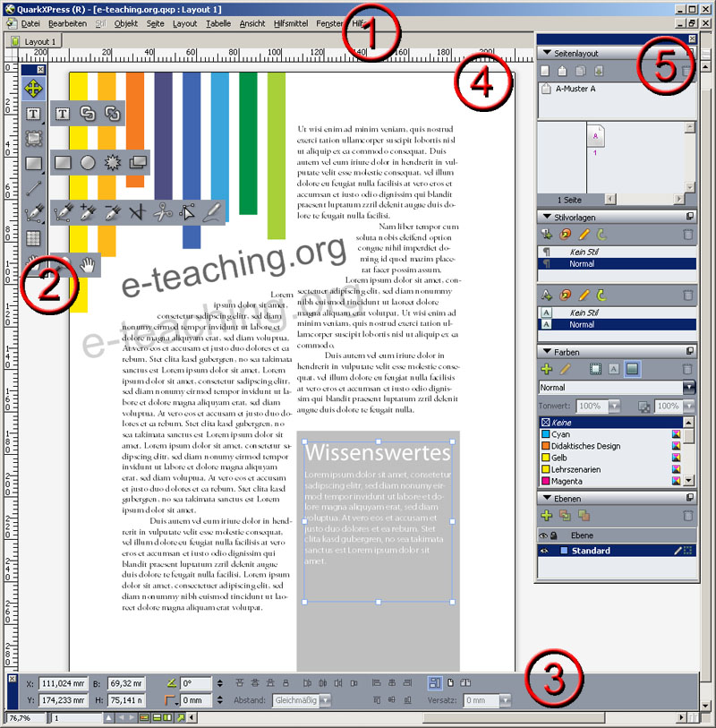Image resolution: width=716 pixels, height=728 pixels.
Task: Collapse the Stilvorlagen panel
Action: (x=547, y=217)
